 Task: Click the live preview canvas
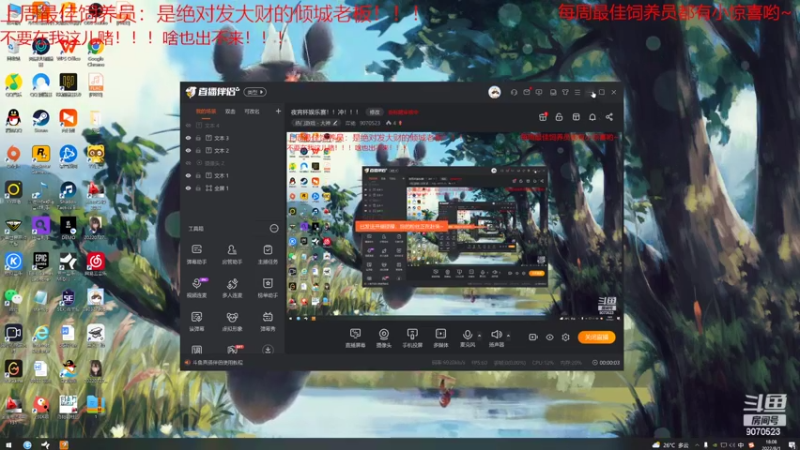point(454,227)
